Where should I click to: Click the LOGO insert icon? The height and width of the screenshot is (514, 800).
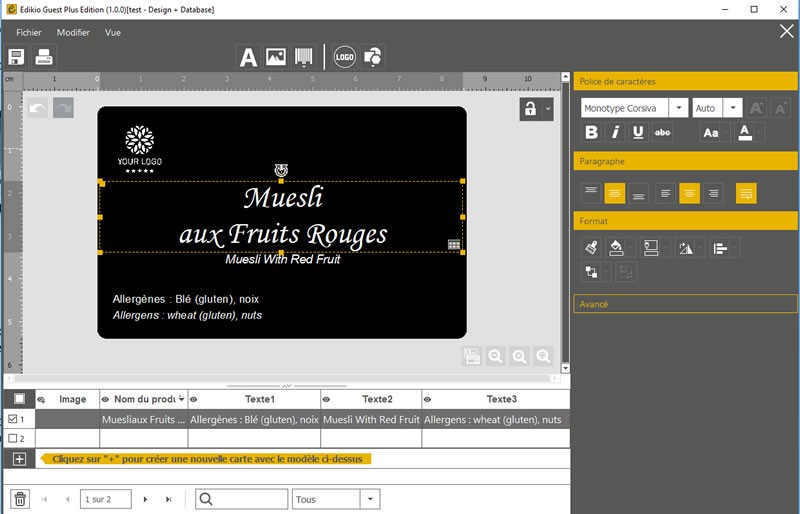(x=345, y=57)
